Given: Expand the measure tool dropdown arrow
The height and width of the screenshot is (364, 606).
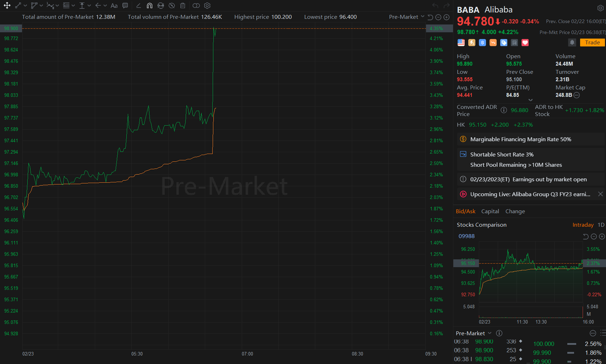Looking at the screenshot, I should 89,6.
